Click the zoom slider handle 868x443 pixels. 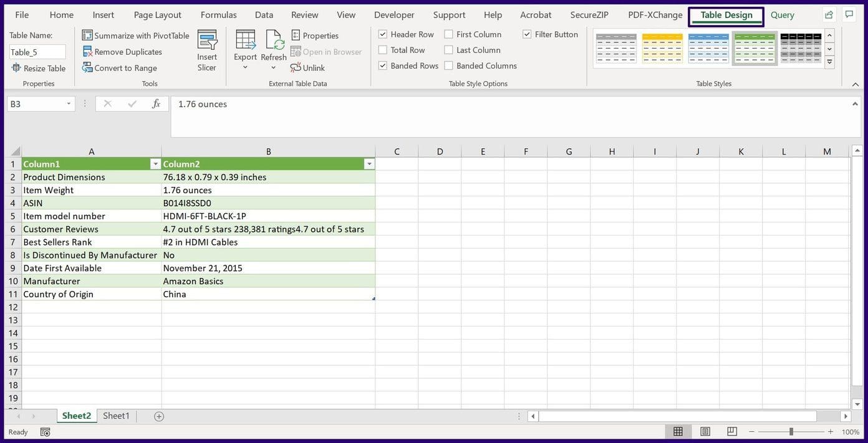(791, 432)
